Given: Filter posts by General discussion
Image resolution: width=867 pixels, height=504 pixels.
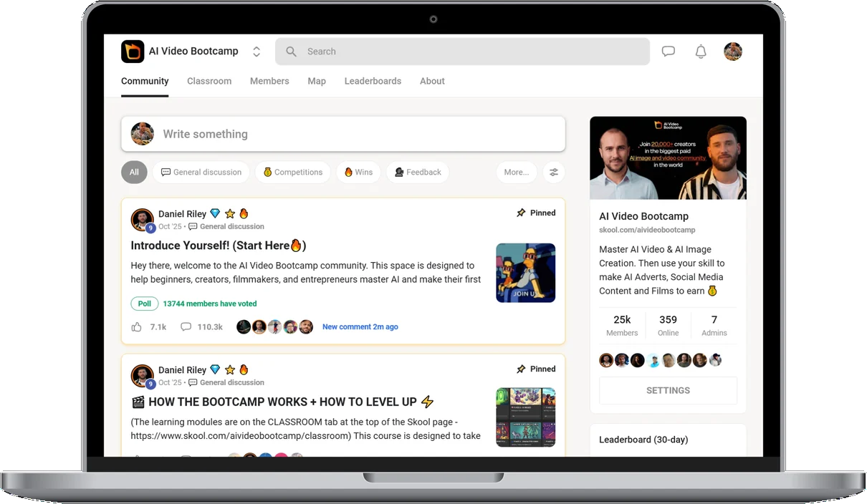Looking at the screenshot, I should click(x=201, y=172).
